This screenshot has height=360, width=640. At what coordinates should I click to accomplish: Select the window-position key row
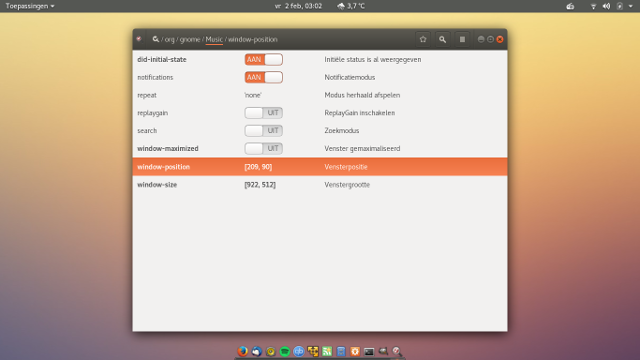coord(320,167)
